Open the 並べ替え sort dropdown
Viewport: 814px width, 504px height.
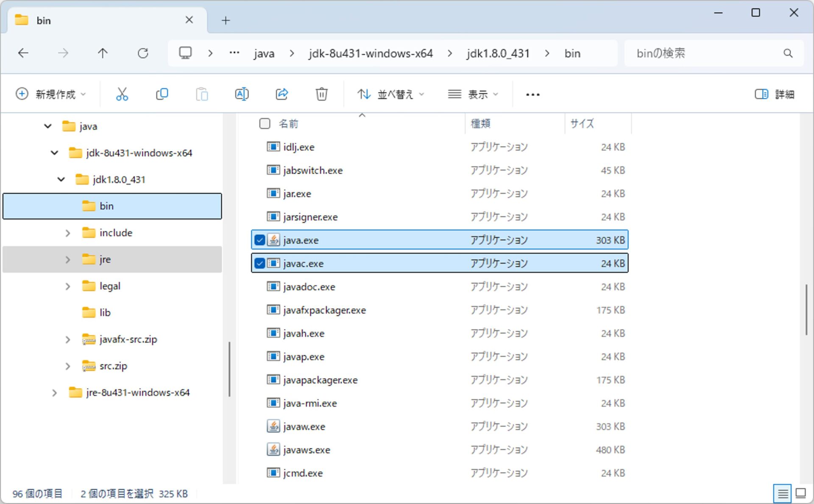(390, 94)
